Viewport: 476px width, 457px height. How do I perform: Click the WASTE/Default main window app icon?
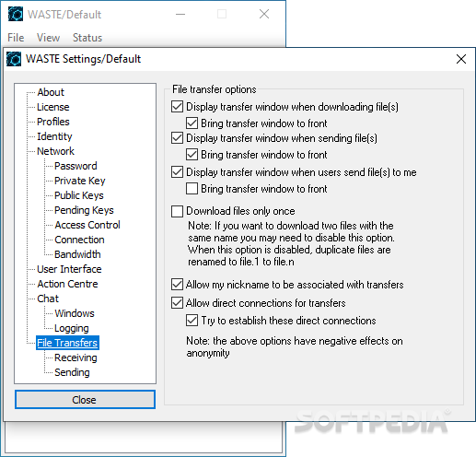[16, 14]
